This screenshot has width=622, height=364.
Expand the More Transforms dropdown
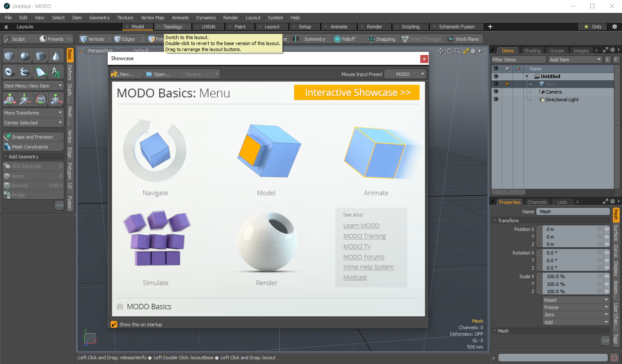[33, 113]
